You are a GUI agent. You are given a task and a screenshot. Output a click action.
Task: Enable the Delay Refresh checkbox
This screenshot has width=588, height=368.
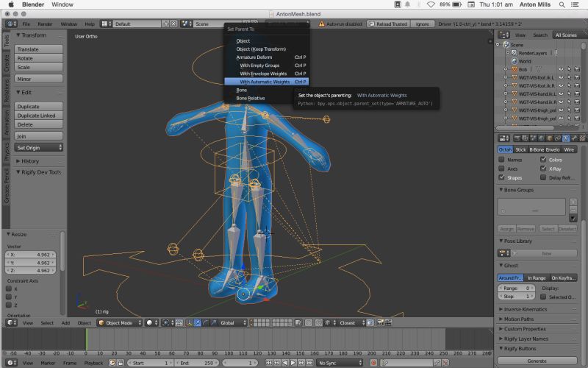click(x=543, y=177)
